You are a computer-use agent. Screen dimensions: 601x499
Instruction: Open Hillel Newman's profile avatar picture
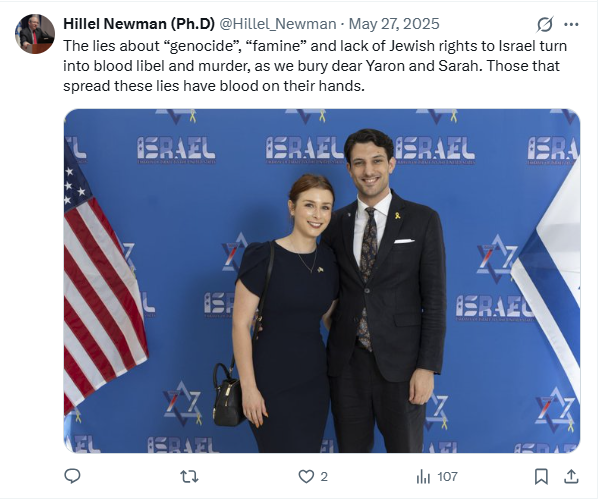point(34,34)
